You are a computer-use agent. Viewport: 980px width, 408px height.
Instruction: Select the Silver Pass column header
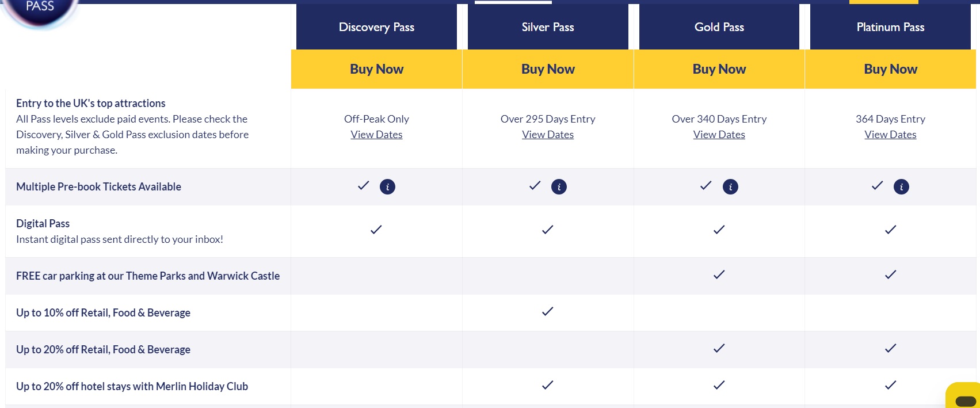(548, 27)
